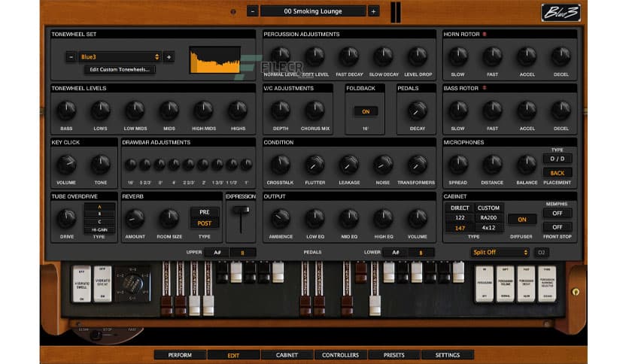Viewport: 629px width, 364px height.
Task: Click the Horn Rotor Fast knob
Action: 492,57
